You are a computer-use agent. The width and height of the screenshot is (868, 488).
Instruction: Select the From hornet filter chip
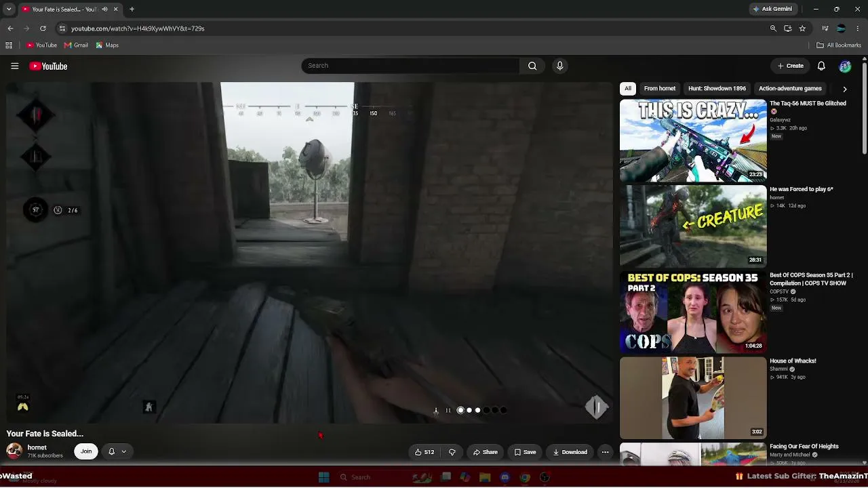pyautogui.click(x=660, y=89)
